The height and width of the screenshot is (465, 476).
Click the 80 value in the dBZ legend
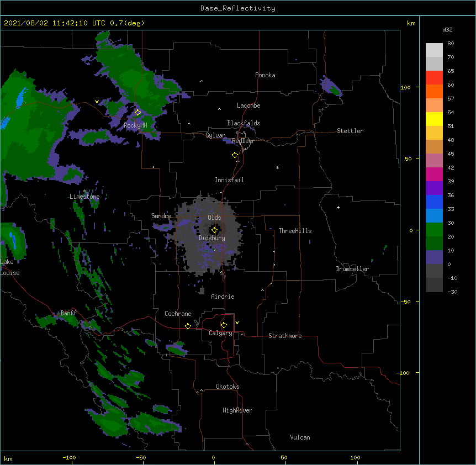click(x=451, y=44)
